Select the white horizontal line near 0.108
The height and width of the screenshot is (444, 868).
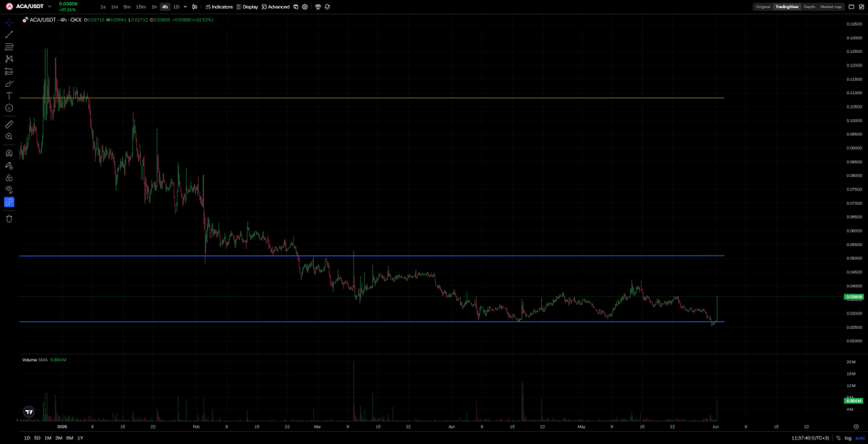372,98
